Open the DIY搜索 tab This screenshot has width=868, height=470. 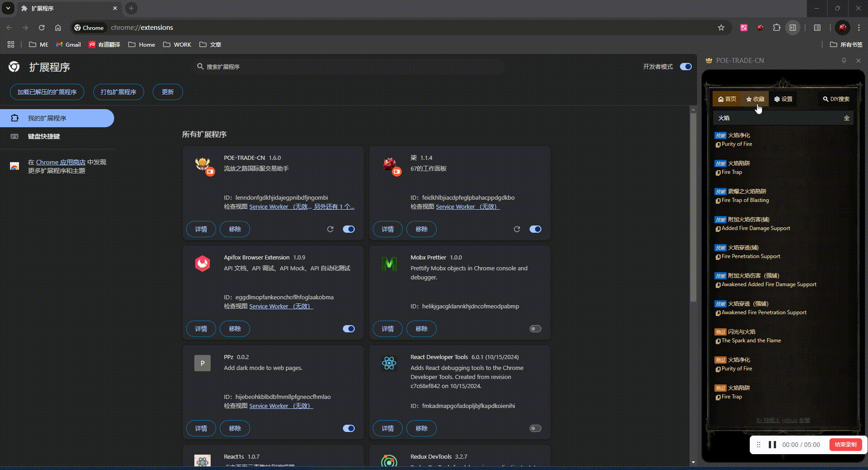coord(836,99)
